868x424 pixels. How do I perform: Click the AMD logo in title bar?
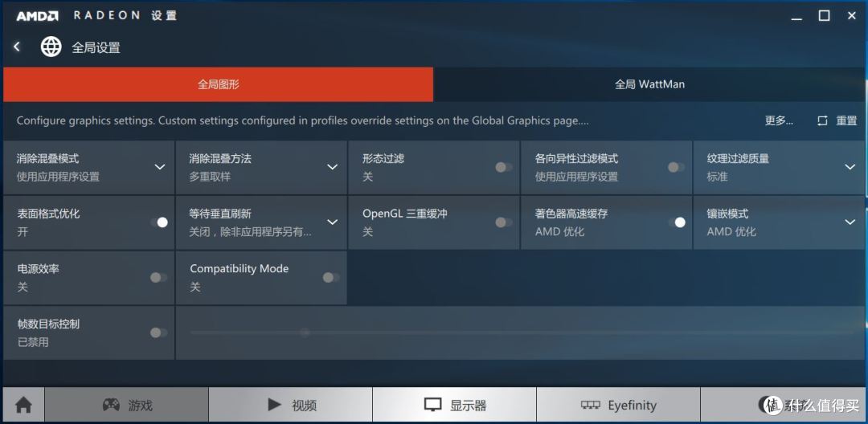pyautogui.click(x=37, y=16)
